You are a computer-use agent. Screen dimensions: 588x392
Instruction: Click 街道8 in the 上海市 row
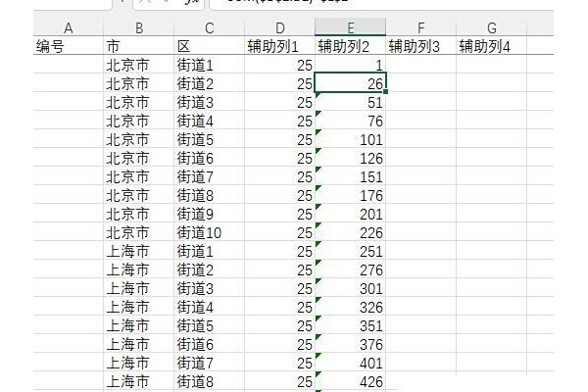point(210,381)
